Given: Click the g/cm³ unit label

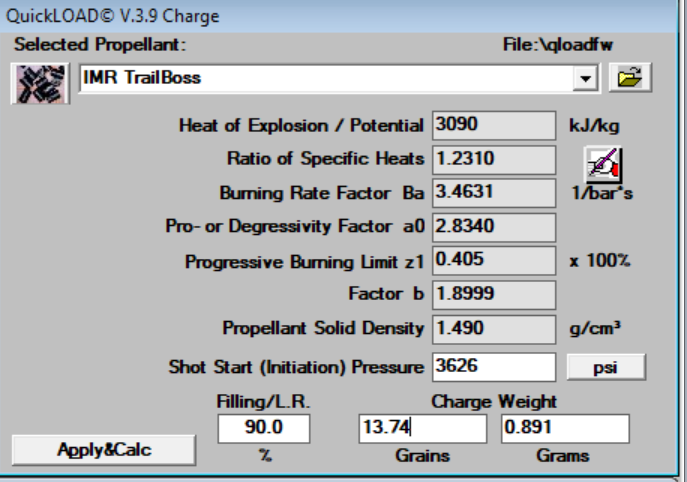Looking at the screenshot, I should (x=595, y=329).
